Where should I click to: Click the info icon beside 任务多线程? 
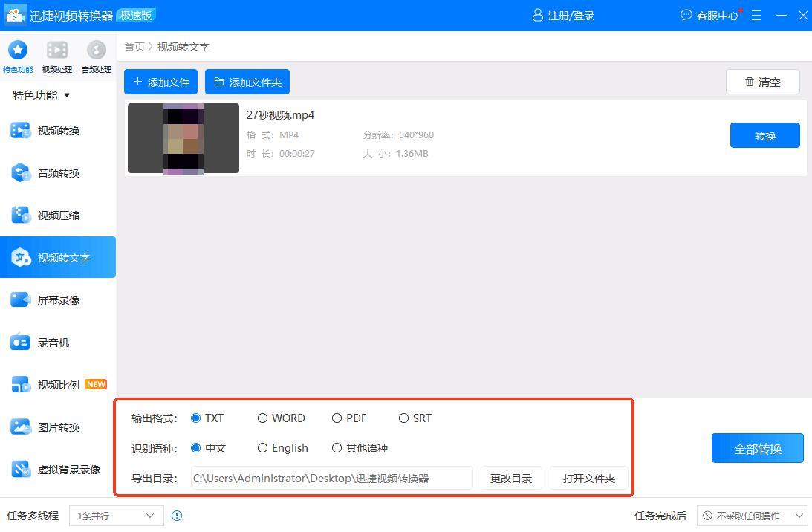tap(177, 516)
